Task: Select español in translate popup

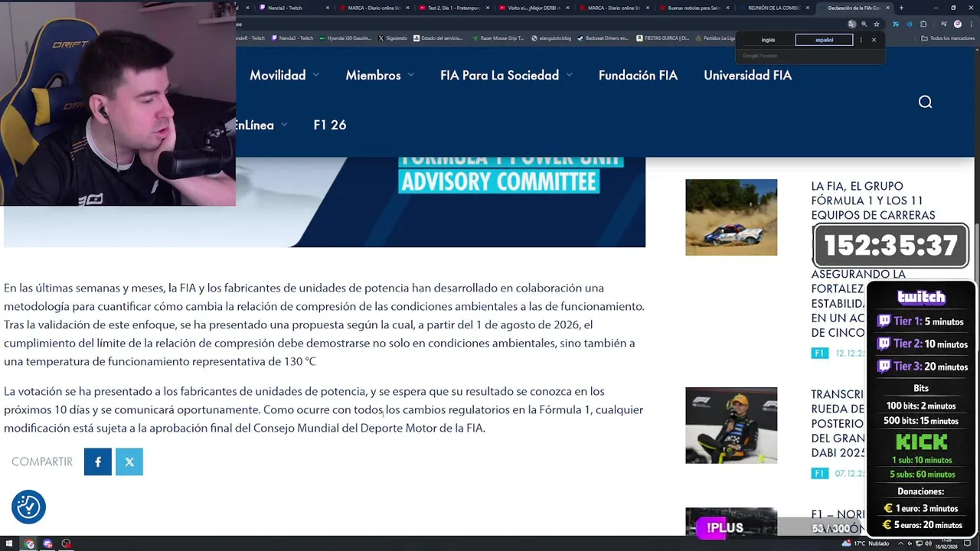Action: tap(824, 40)
